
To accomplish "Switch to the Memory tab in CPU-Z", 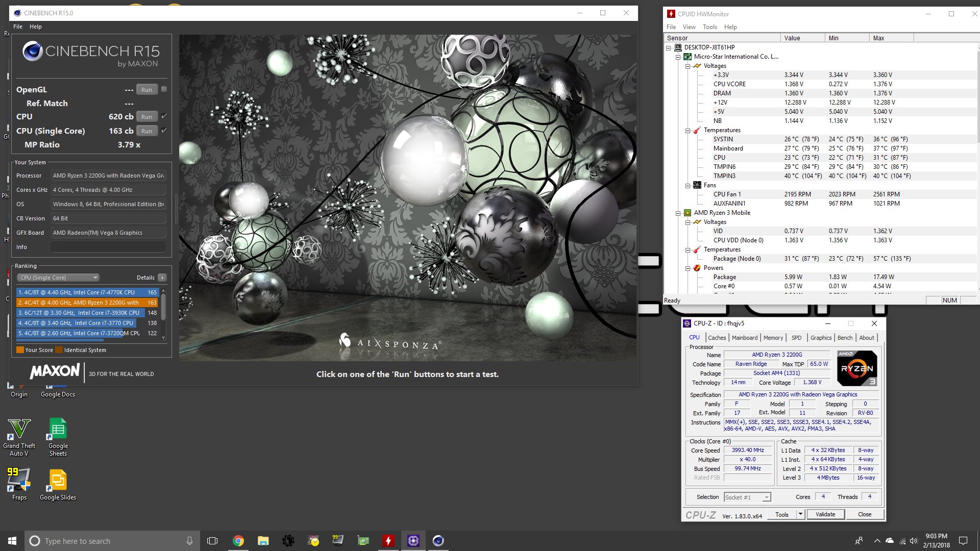I will click(773, 338).
